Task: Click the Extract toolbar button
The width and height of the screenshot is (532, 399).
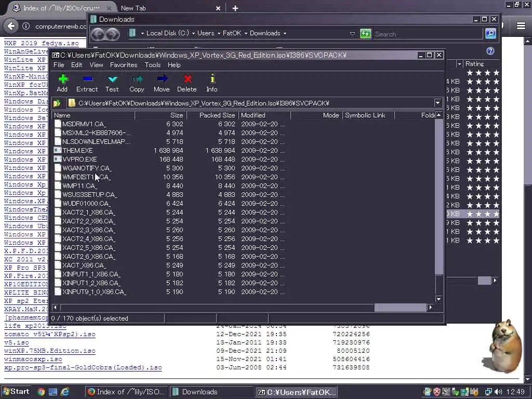Action: [x=87, y=83]
